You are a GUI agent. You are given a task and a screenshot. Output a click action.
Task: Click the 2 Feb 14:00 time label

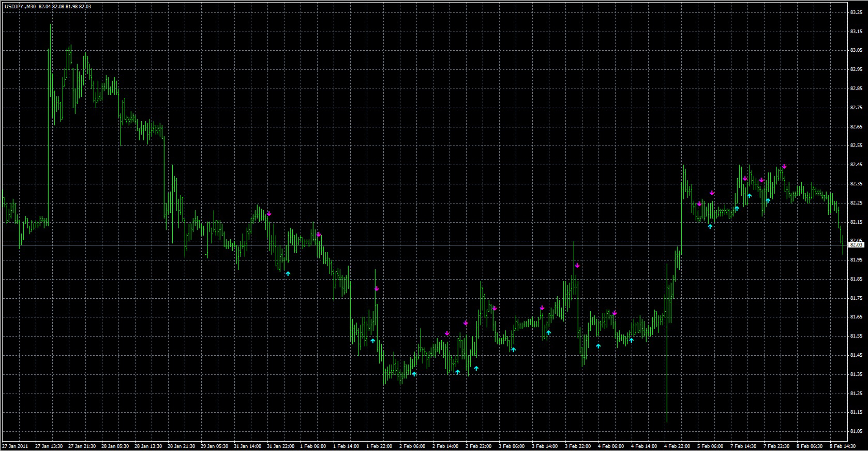point(445,446)
